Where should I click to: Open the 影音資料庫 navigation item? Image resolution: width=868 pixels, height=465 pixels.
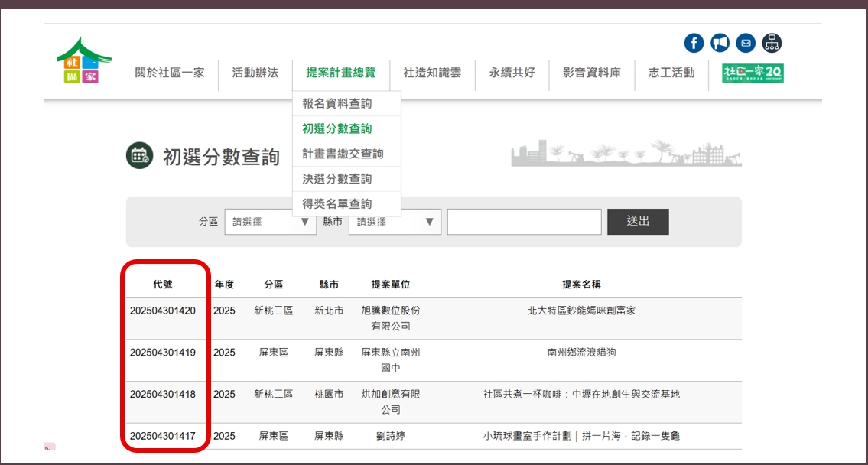[592, 73]
